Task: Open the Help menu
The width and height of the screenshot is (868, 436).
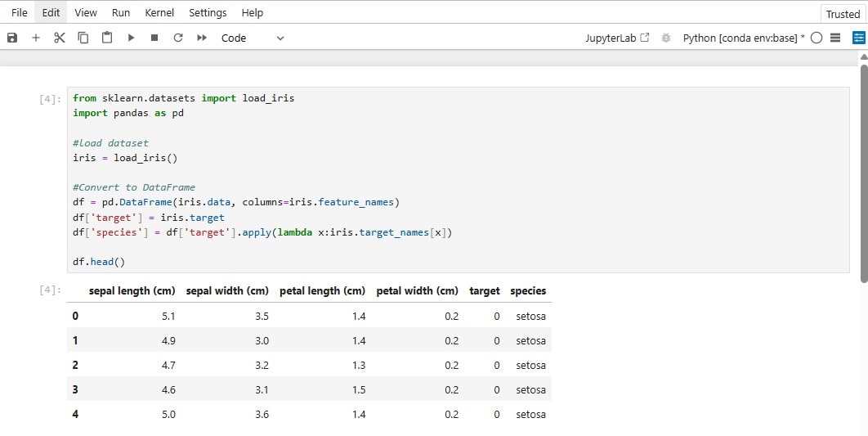Action: (253, 12)
